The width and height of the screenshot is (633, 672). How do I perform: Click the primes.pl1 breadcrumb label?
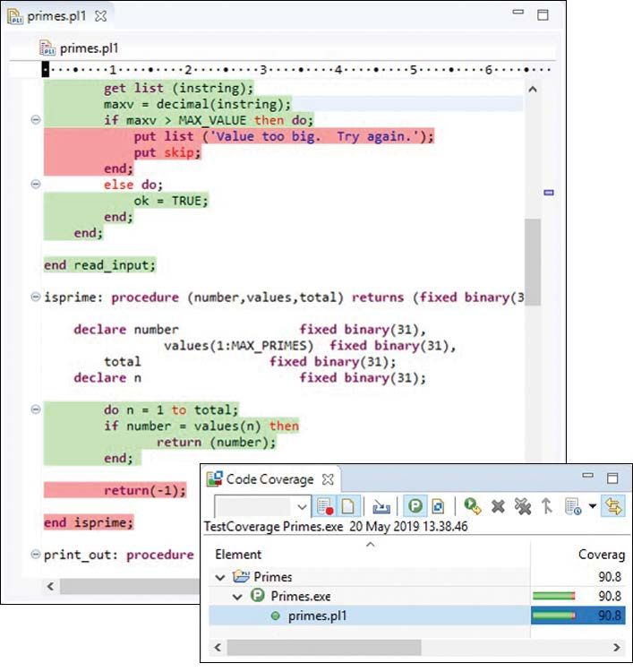pyautogui.click(x=89, y=48)
